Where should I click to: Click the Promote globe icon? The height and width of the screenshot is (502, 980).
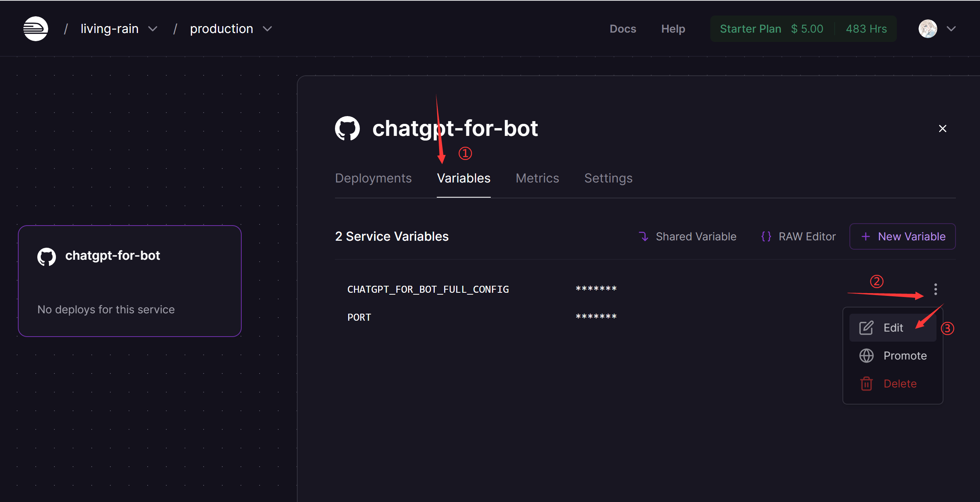pyautogui.click(x=866, y=356)
